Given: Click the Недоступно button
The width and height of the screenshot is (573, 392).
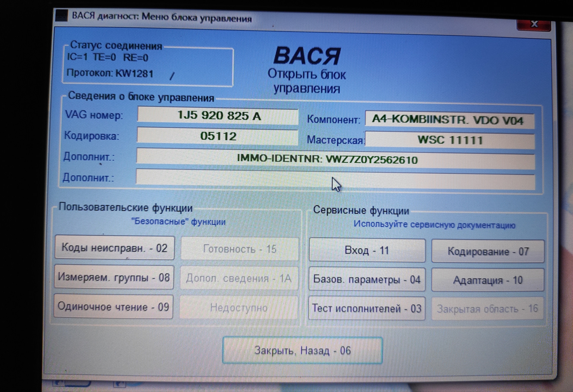Looking at the screenshot, I should pos(239,308).
